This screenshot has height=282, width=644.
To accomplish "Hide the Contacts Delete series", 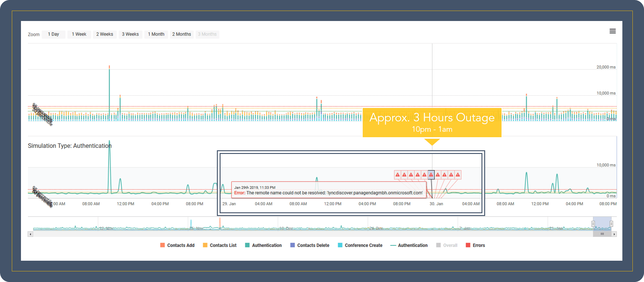I will [310, 245].
